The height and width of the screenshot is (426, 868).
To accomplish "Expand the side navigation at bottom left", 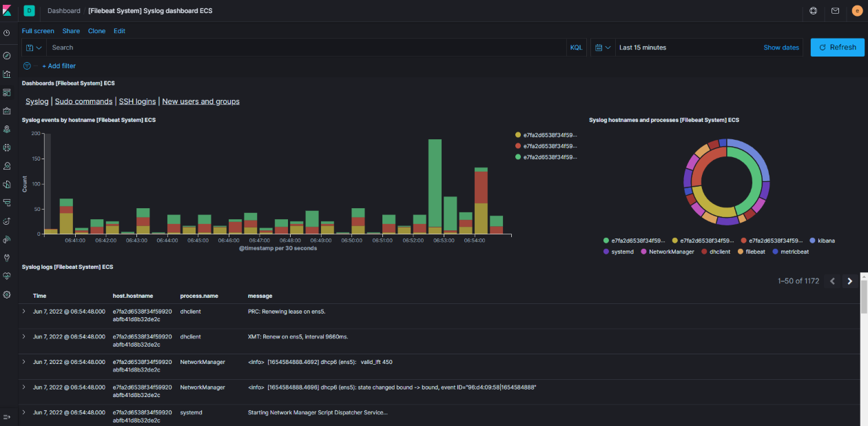I will (x=7, y=417).
